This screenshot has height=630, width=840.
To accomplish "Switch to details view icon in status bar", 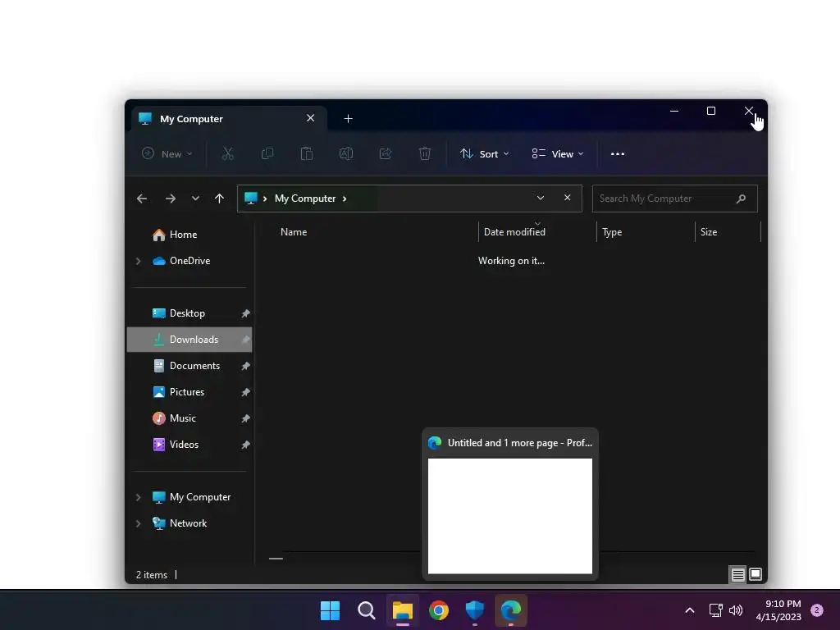I will pos(737,575).
